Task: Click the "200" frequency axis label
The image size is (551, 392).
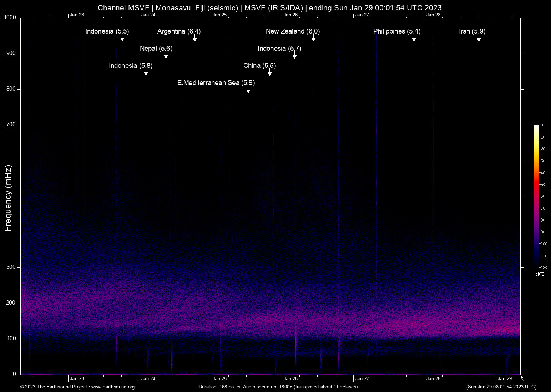Action: 11,303
